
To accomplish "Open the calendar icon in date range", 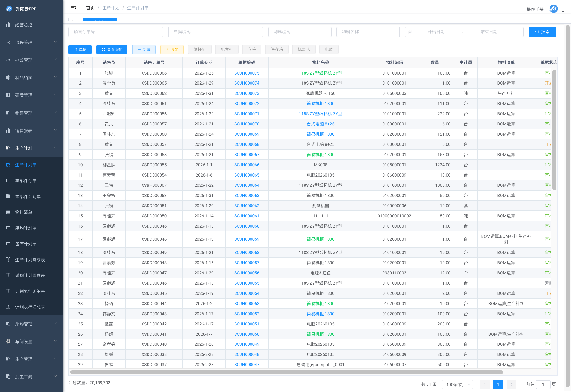I will click(x=410, y=32).
